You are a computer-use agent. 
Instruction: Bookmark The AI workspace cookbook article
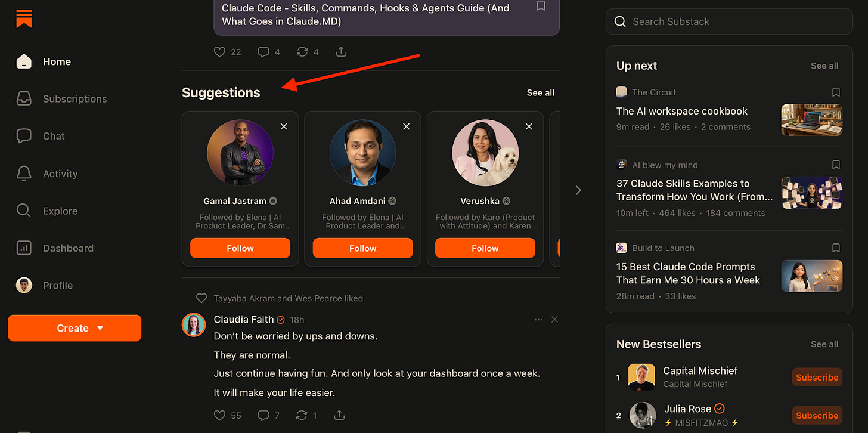point(835,92)
